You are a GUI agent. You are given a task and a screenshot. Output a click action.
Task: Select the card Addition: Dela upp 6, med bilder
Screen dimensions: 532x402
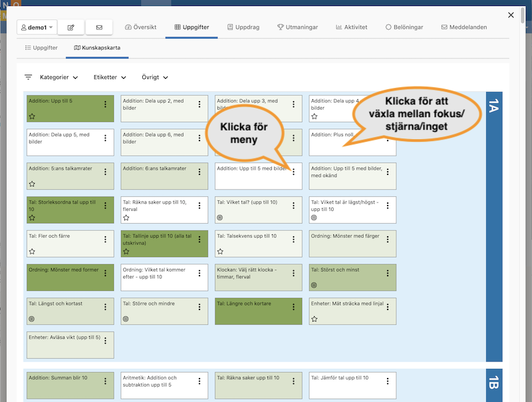click(164, 142)
